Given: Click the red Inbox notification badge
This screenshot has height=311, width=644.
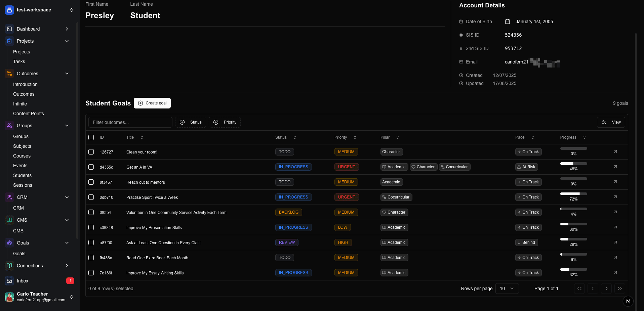Looking at the screenshot, I should point(70,281).
